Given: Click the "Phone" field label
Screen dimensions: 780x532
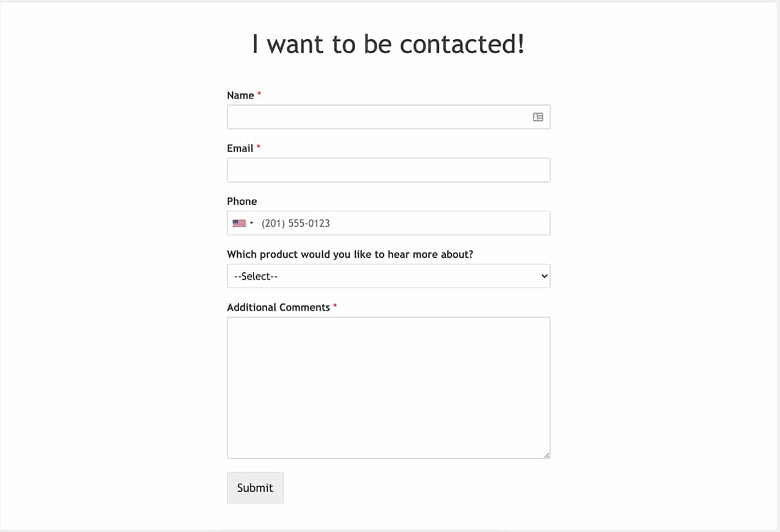Looking at the screenshot, I should pos(242,202).
